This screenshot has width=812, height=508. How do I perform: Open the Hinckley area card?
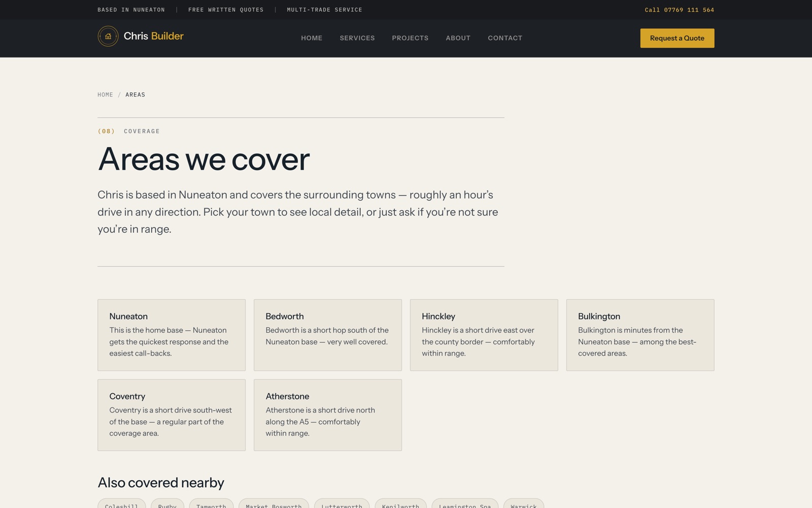click(484, 335)
